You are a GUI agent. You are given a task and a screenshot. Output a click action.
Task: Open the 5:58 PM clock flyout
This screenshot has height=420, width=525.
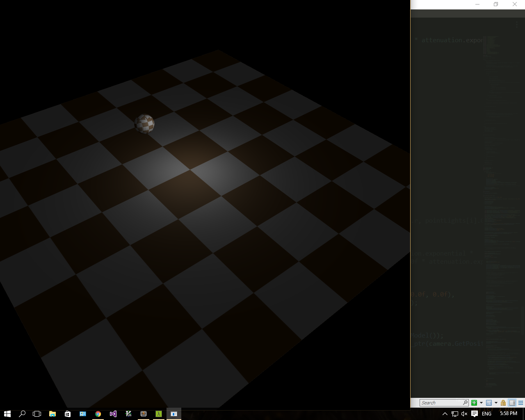509,413
